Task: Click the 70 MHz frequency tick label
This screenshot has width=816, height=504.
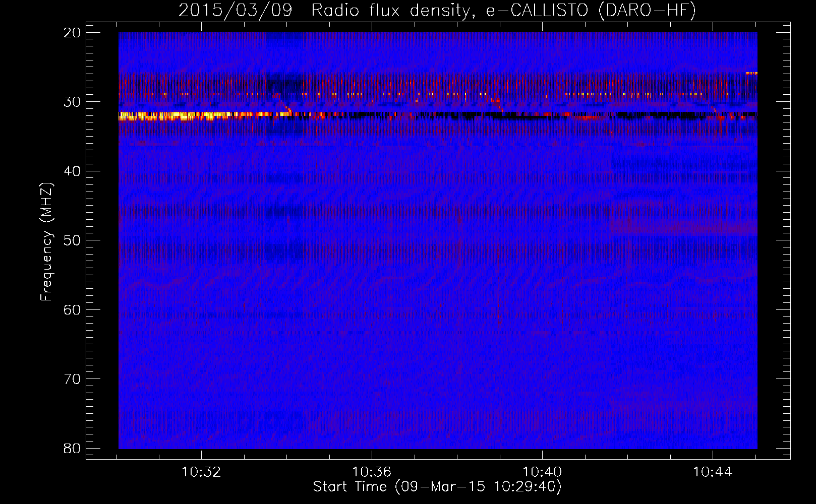Action: click(x=73, y=379)
